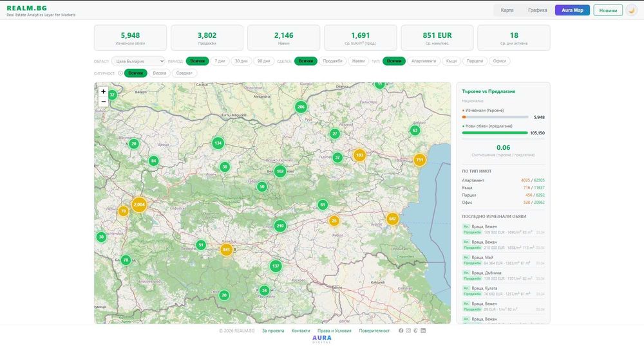The width and height of the screenshot is (644, 346).
Task: Zoom in on the map
Action: (103, 91)
